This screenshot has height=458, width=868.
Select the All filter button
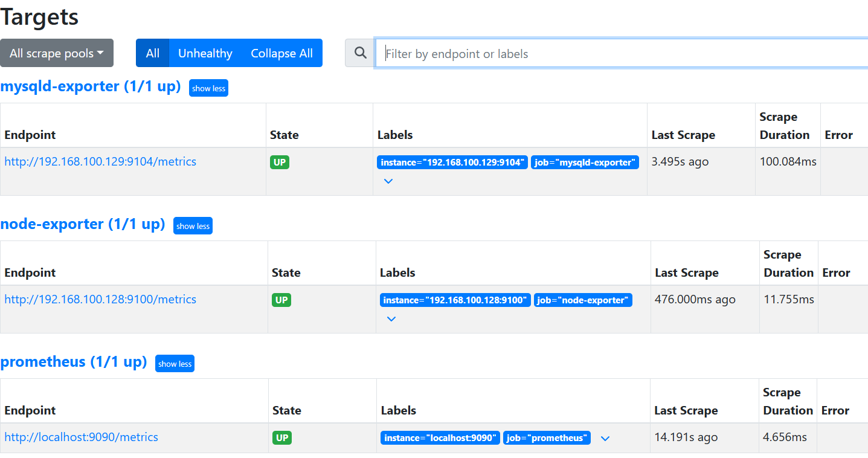point(153,53)
